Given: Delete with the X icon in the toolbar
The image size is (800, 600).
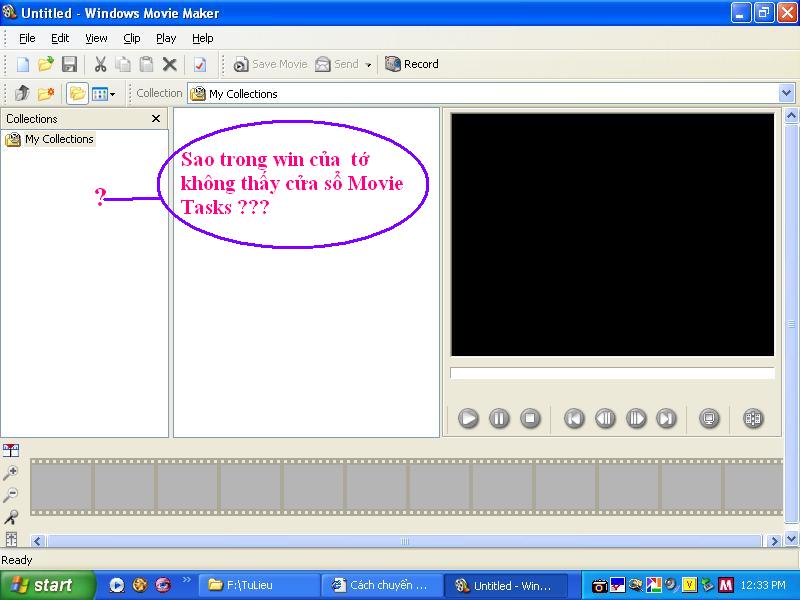Looking at the screenshot, I should pyautogui.click(x=169, y=64).
